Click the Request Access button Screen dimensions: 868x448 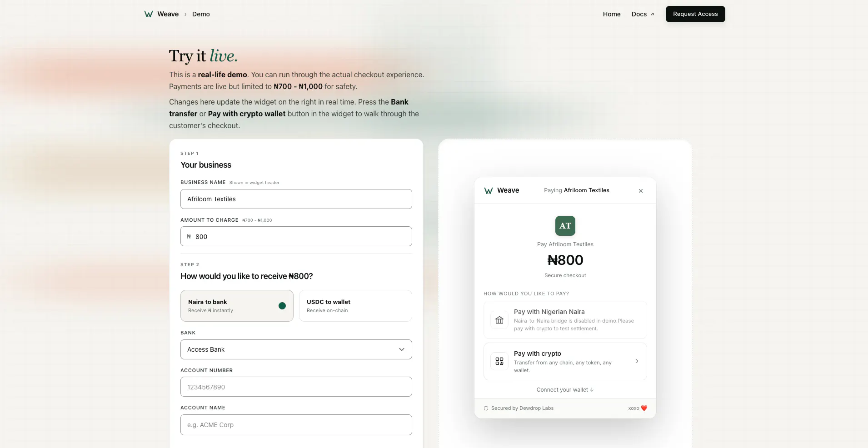[x=695, y=14]
